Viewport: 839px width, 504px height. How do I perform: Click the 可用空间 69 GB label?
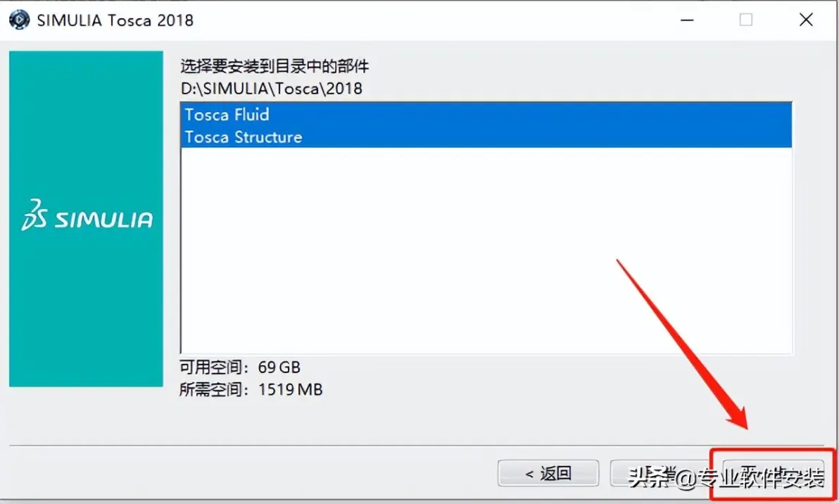pos(240,367)
